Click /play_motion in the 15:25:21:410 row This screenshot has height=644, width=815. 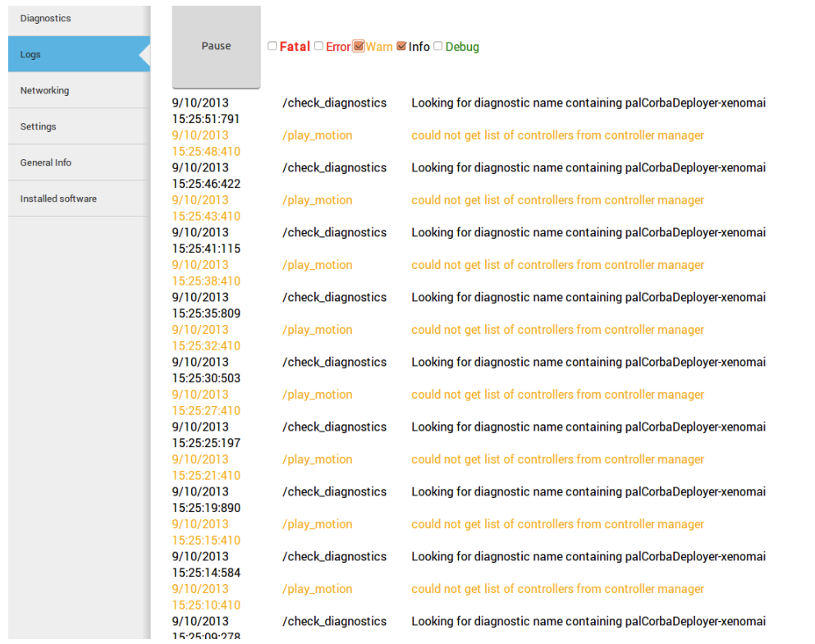[x=317, y=459]
